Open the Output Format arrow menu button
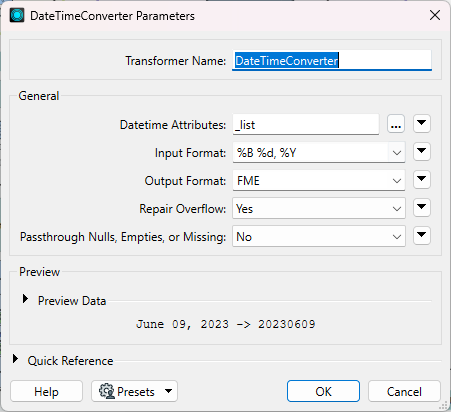Screen dimensions: 451x412 coord(422,180)
